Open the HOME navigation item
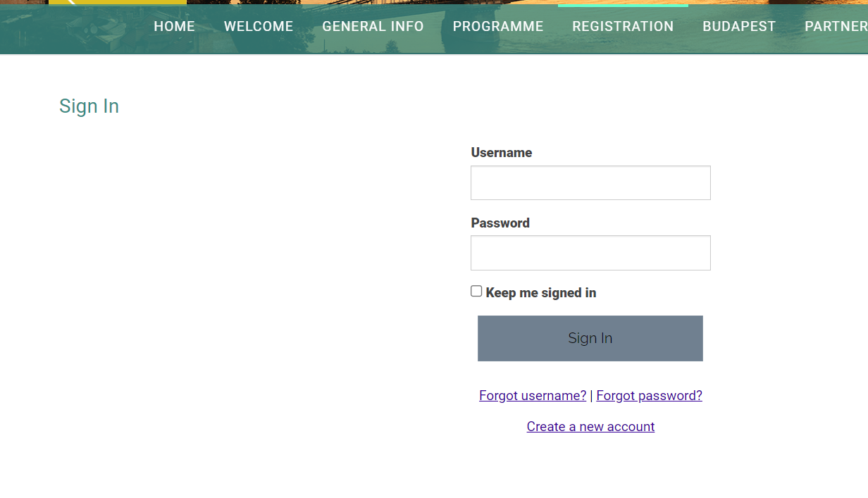 coord(174,27)
